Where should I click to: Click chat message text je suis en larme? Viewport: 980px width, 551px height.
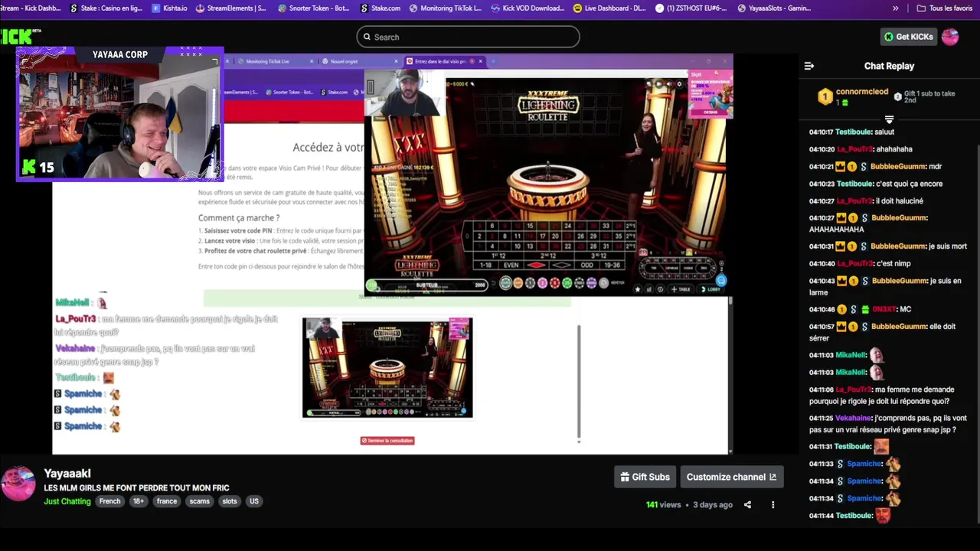pos(885,286)
